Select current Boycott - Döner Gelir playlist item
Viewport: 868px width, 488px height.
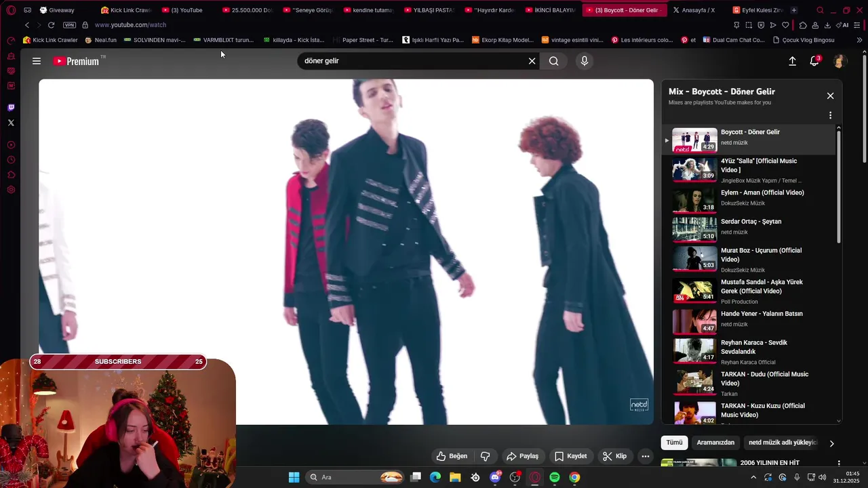pos(749,140)
